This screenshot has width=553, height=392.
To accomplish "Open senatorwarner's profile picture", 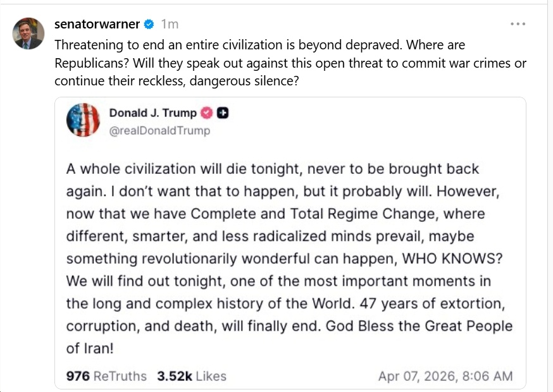I will [x=28, y=34].
